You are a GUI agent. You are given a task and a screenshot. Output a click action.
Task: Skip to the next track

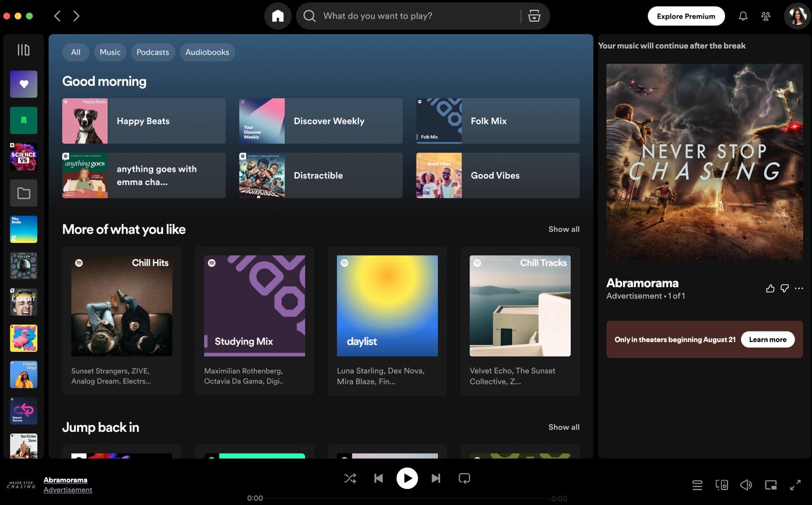click(x=436, y=478)
